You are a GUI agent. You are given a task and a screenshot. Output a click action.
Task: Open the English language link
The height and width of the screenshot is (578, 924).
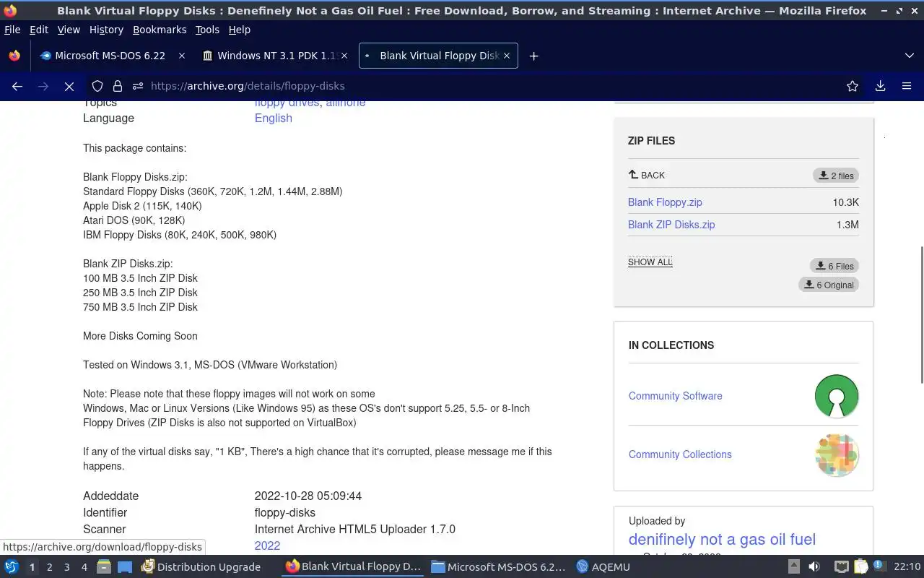(274, 118)
